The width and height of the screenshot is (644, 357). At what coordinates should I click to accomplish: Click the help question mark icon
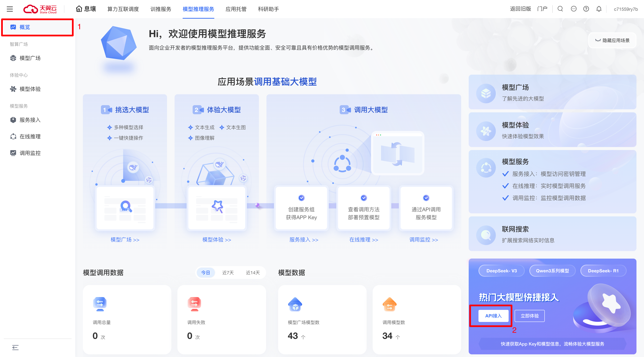click(586, 9)
